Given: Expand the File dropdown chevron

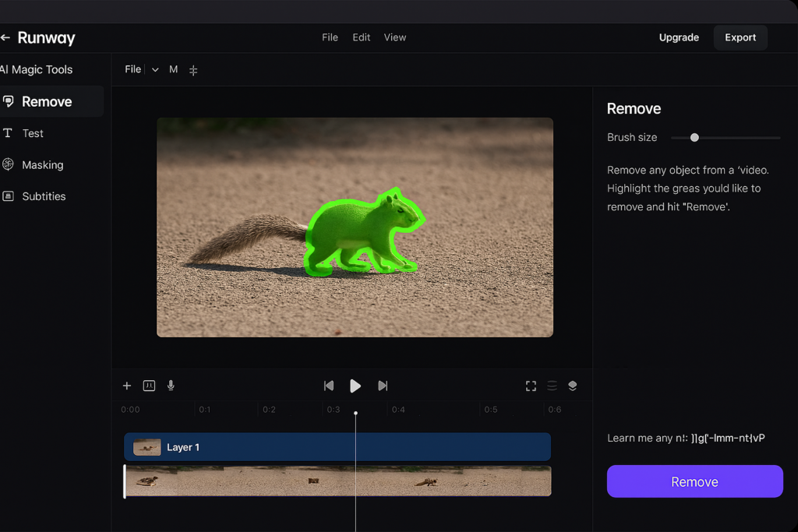Looking at the screenshot, I should 155,70.
